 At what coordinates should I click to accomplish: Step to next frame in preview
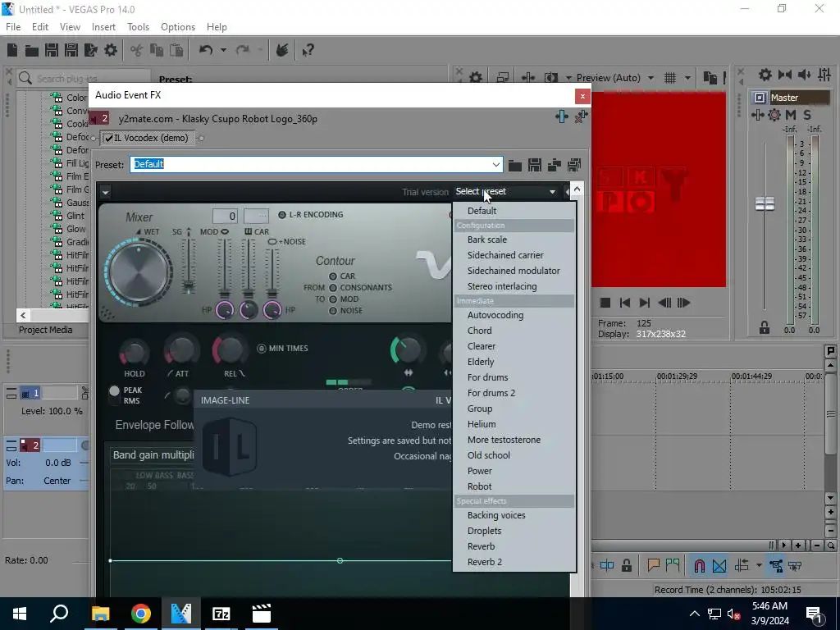pos(683,303)
